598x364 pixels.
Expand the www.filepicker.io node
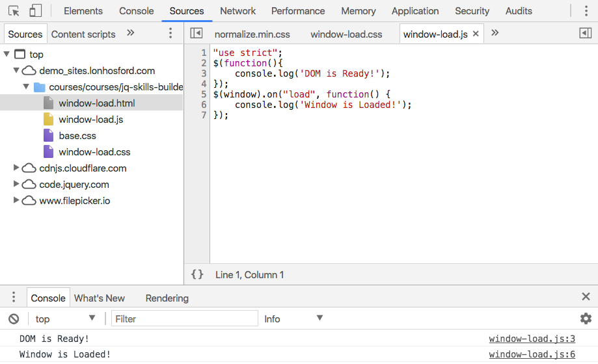tap(16, 200)
